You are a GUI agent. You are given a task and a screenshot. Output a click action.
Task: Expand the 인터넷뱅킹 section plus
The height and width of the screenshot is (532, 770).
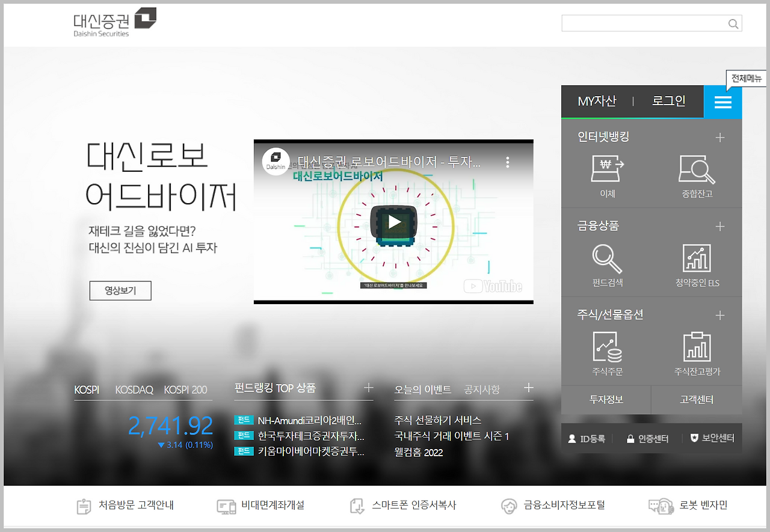[719, 138]
